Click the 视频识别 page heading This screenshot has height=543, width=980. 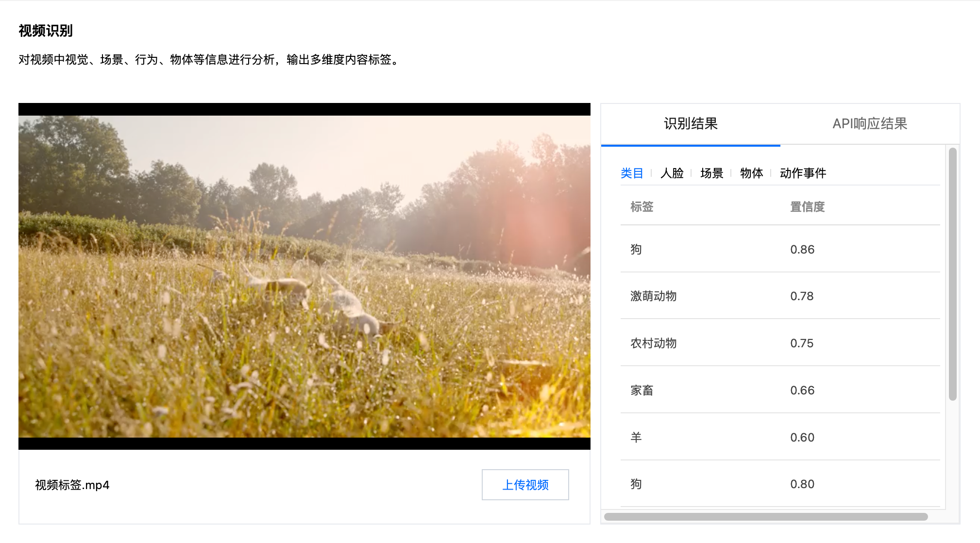(x=46, y=31)
